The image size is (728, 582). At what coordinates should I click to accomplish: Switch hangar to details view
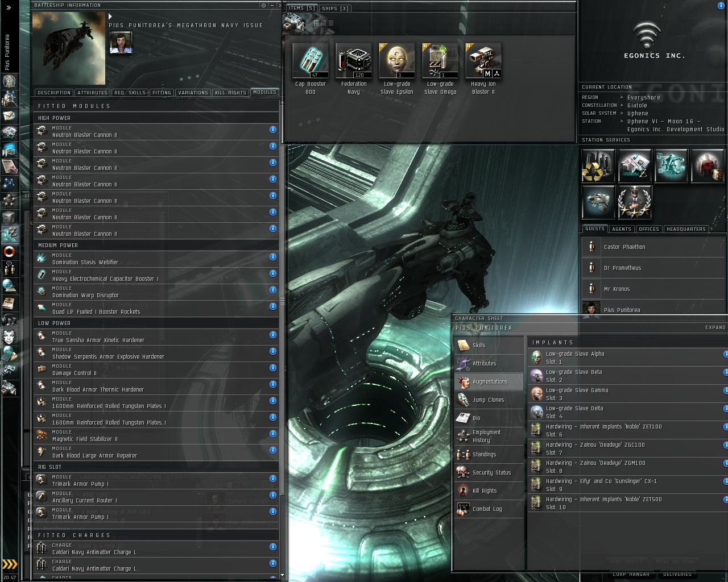tap(324, 23)
